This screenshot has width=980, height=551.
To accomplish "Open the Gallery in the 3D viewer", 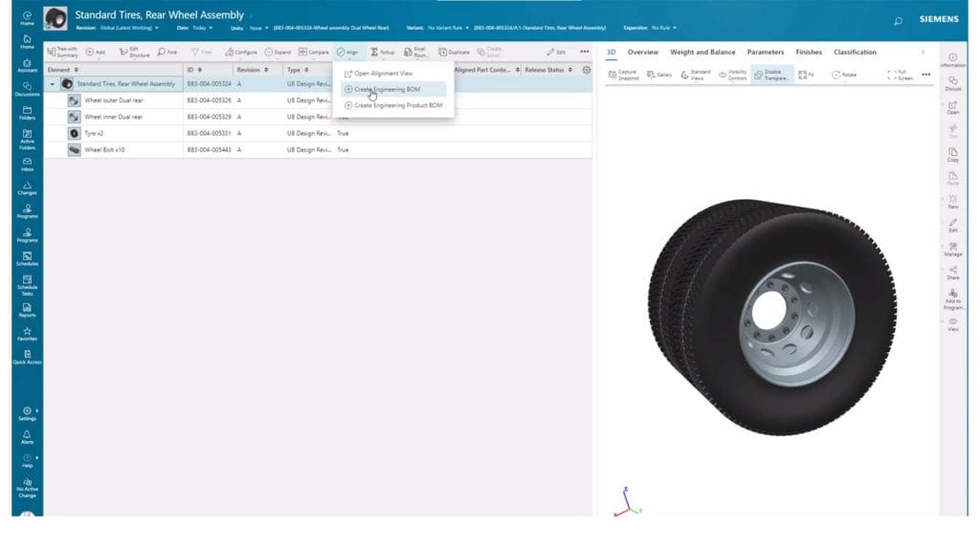I will point(660,73).
